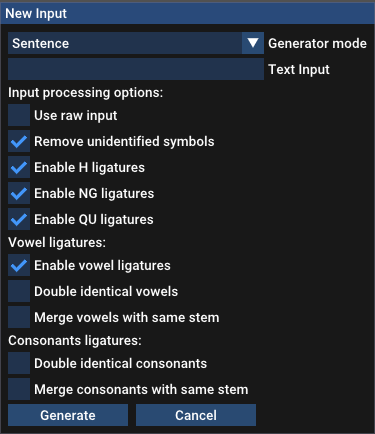This screenshot has height=434, width=375.
Task: Untick Enable QU ligatures option
Action: (19, 219)
